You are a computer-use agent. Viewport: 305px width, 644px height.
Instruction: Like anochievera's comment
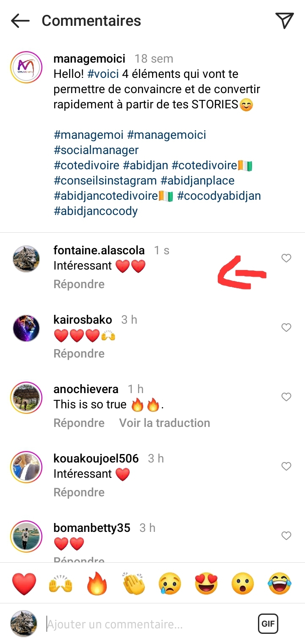(286, 397)
